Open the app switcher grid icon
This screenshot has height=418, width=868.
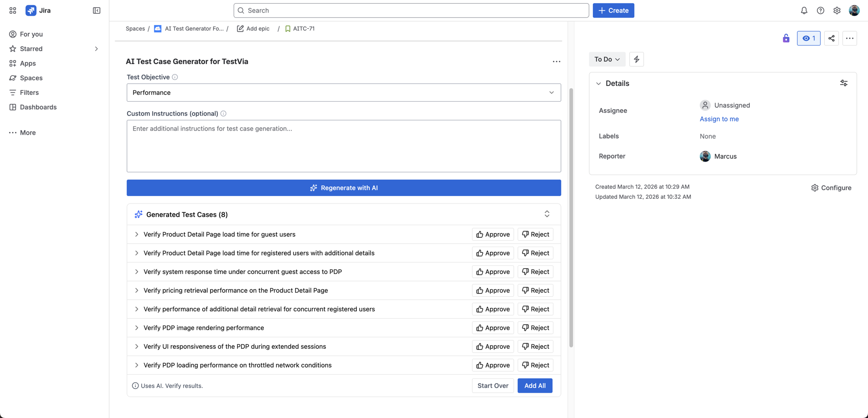pyautogui.click(x=13, y=11)
